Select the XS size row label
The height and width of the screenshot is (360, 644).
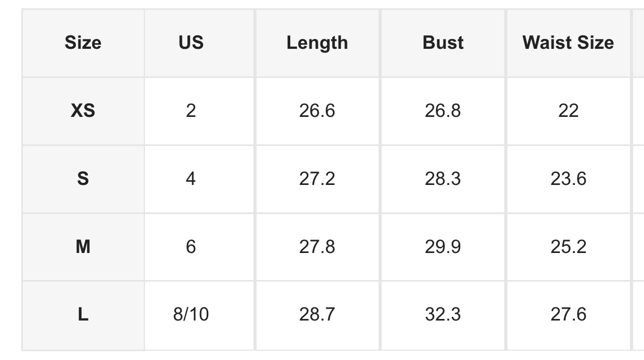[x=83, y=111]
